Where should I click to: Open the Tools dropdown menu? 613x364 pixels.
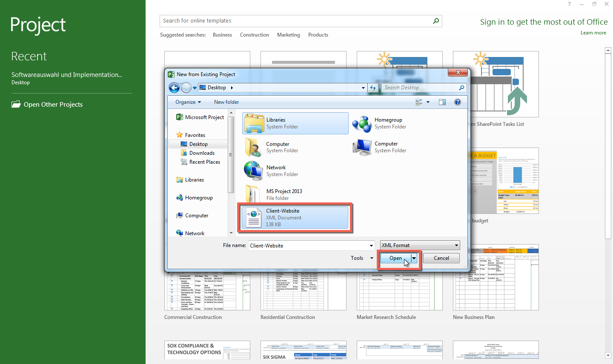point(361,258)
